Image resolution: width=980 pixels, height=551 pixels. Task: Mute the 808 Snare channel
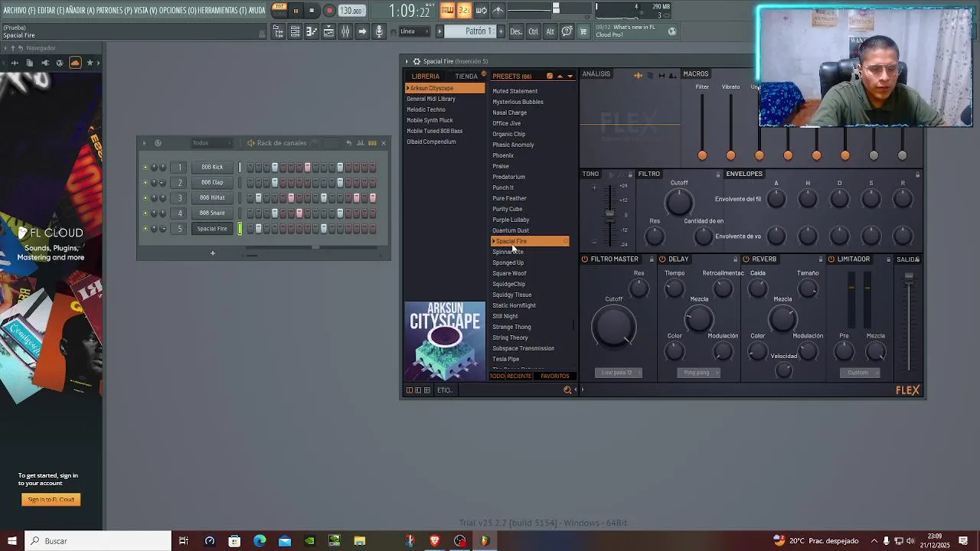click(145, 213)
